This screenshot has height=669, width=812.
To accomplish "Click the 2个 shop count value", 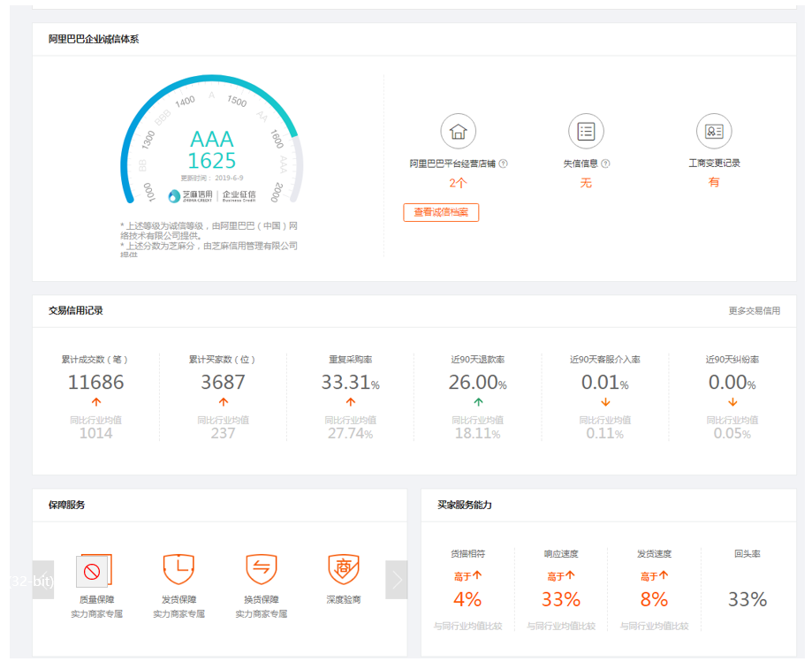I will coord(459,183).
